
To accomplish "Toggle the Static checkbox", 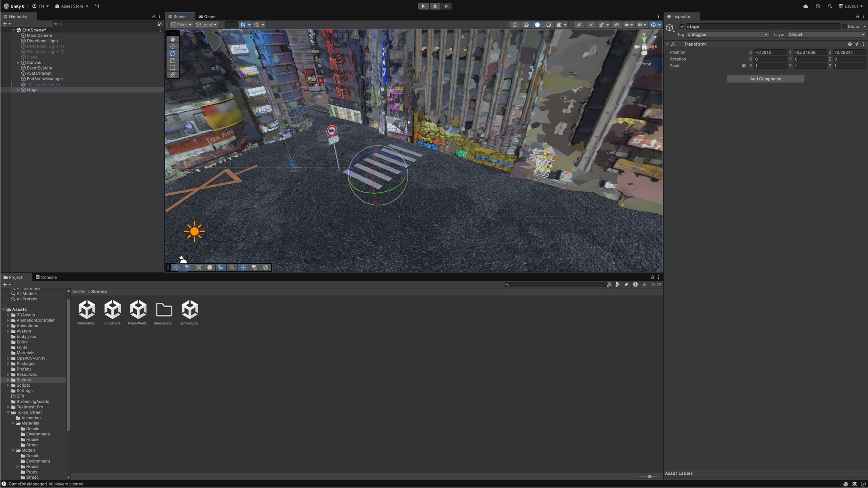I will point(844,27).
